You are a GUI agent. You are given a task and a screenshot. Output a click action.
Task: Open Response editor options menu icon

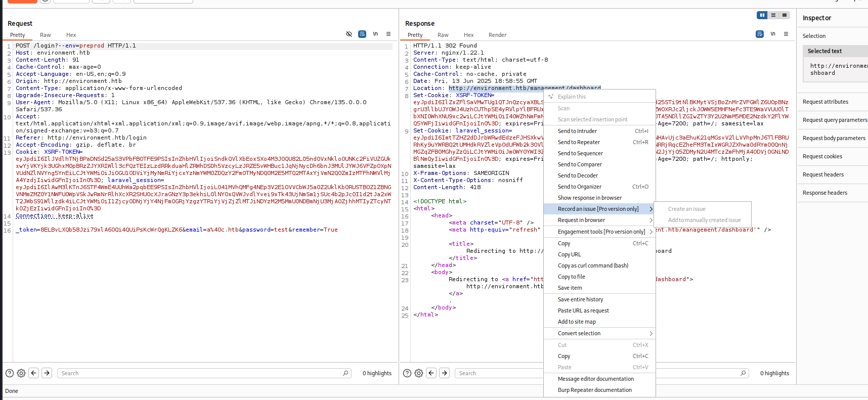[786, 34]
